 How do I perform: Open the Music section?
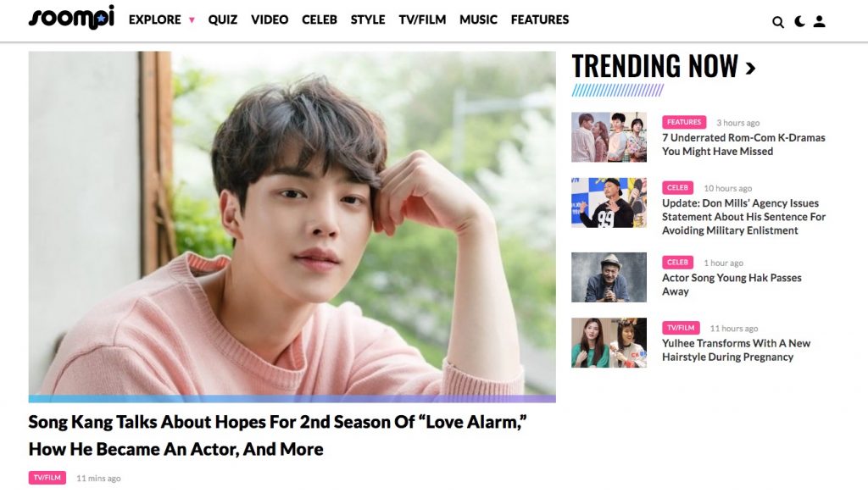tap(478, 19)
